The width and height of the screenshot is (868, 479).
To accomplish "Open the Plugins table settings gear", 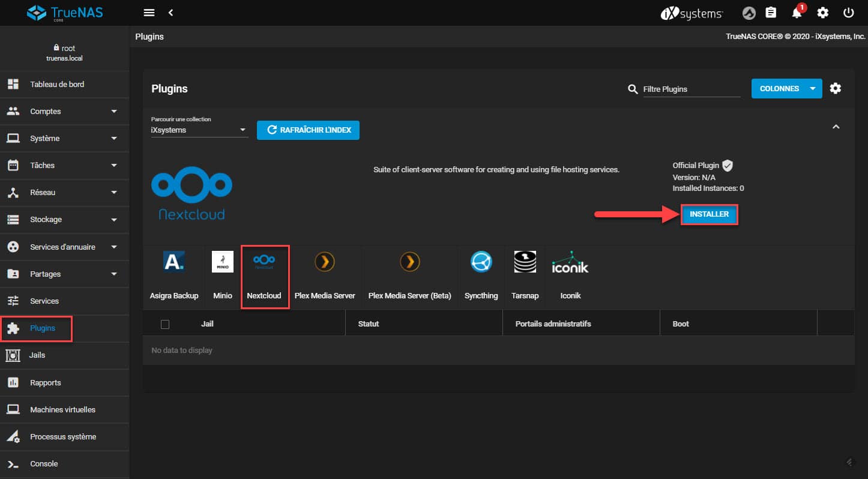I will click(x=836, y=88).
